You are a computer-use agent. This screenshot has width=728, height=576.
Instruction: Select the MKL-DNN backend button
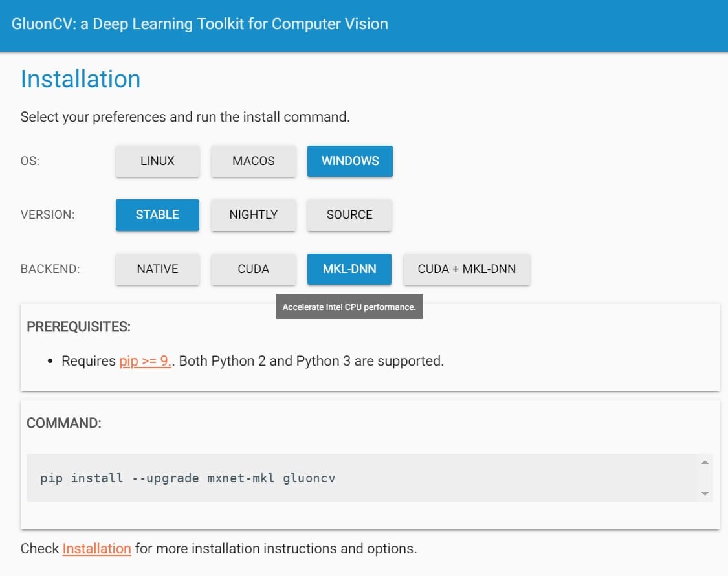click(x=349, y=269)
